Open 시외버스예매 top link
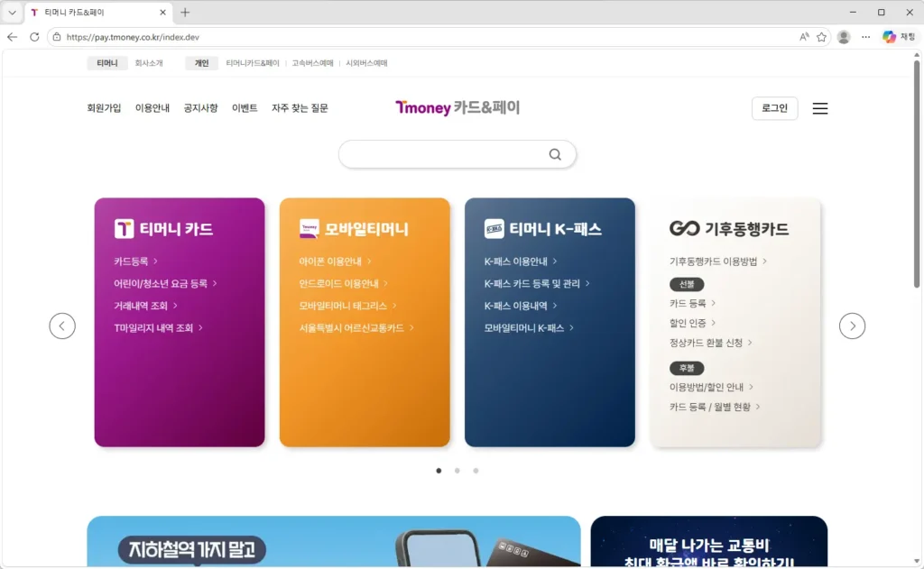924x569 pixels. click(x=366, y=63)
